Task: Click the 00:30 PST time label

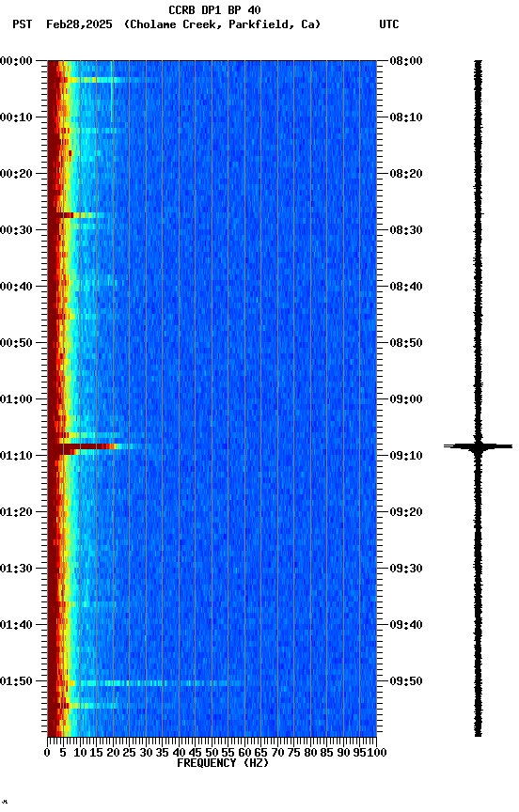Action: 16,230
